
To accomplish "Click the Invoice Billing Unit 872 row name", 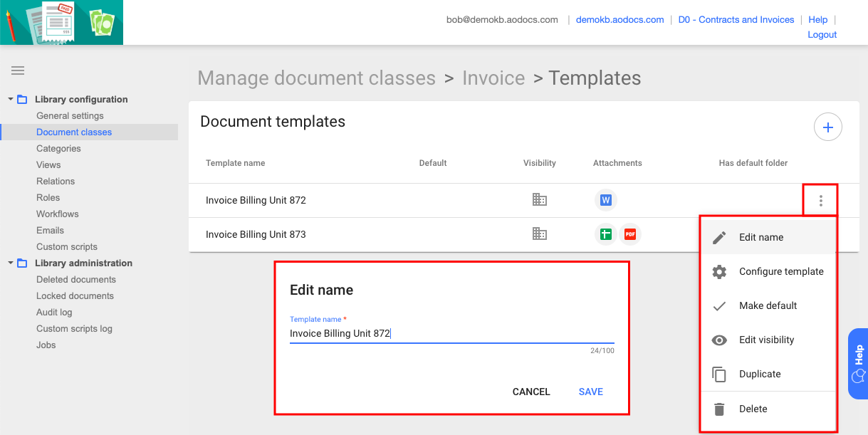I will (256, 200).
